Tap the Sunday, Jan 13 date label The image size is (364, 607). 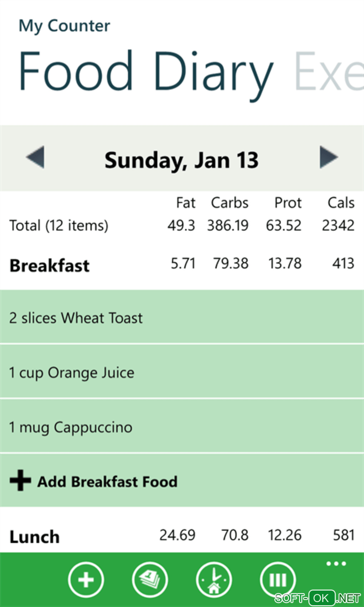(x=181, y=160)
